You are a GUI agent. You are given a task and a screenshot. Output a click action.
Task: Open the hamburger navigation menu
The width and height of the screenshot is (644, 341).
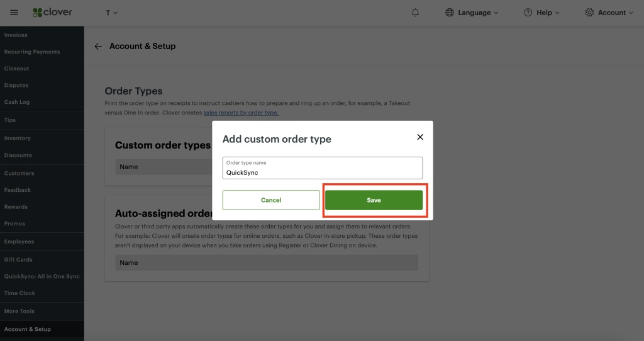pyautogui.click(x=14, y=13)
